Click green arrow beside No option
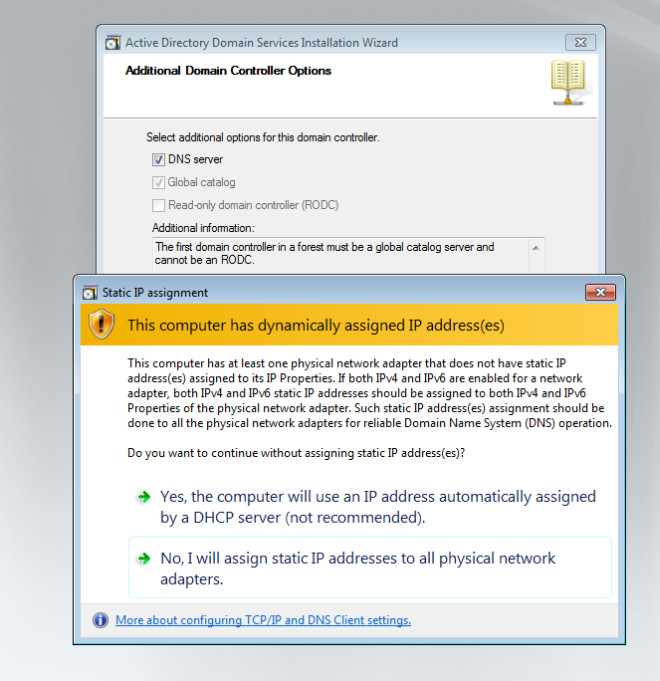The height and width of the screenshot is (681, 660). [144, 558]
